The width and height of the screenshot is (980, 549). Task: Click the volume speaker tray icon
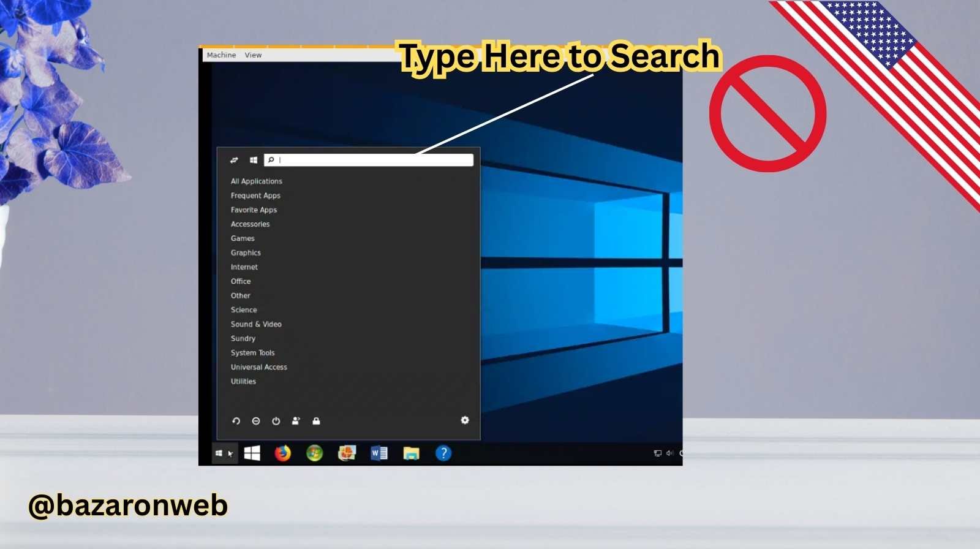tap(669, 453)
